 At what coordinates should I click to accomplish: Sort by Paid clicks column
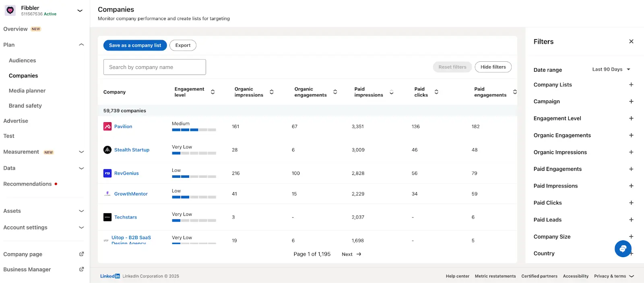pyautogui.click(x=436, y=92)
